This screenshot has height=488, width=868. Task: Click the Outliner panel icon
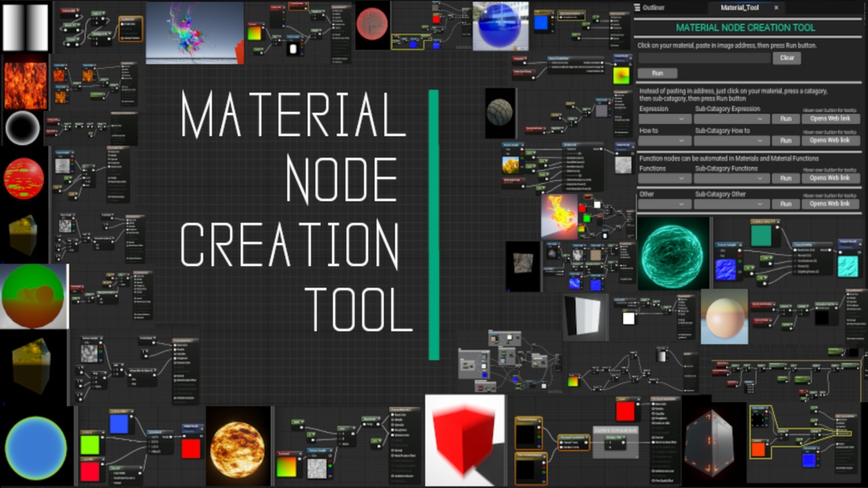click(x=637, y=7)
